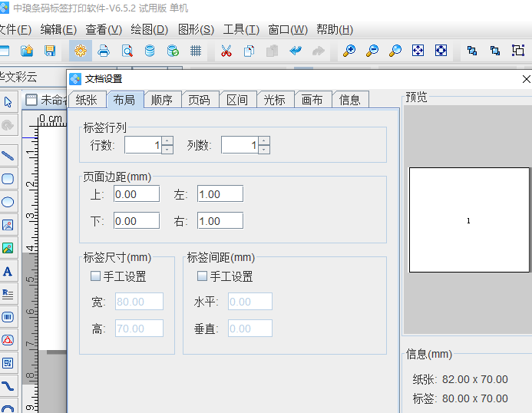The height and width of the screenshot is (413, 532).
Task: Open Print Preview magnifier page icon
Action: click(x=127, y=51)
